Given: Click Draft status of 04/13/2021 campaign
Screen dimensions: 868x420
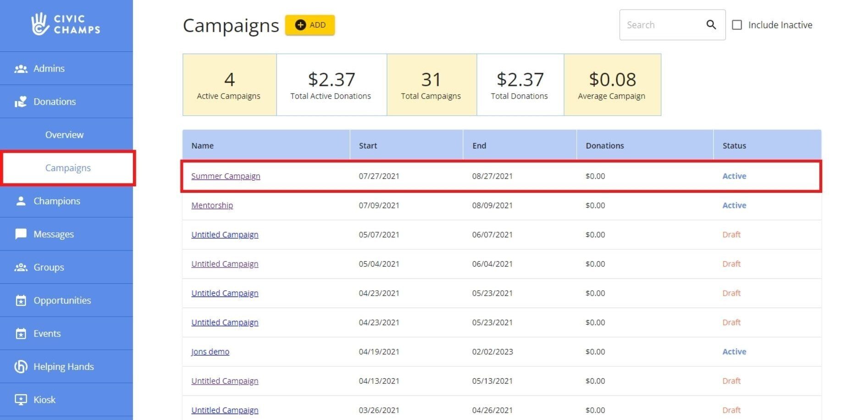Looking at the screenshot, I should 731,381.
